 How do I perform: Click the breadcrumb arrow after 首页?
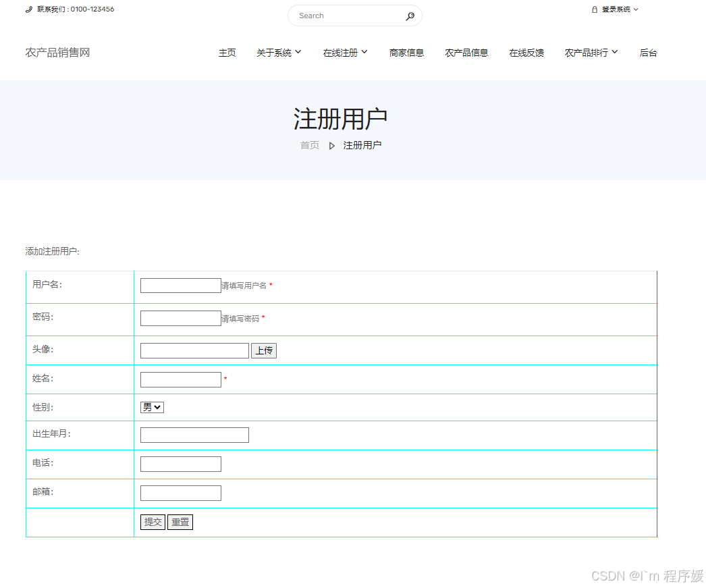point(331,145)
